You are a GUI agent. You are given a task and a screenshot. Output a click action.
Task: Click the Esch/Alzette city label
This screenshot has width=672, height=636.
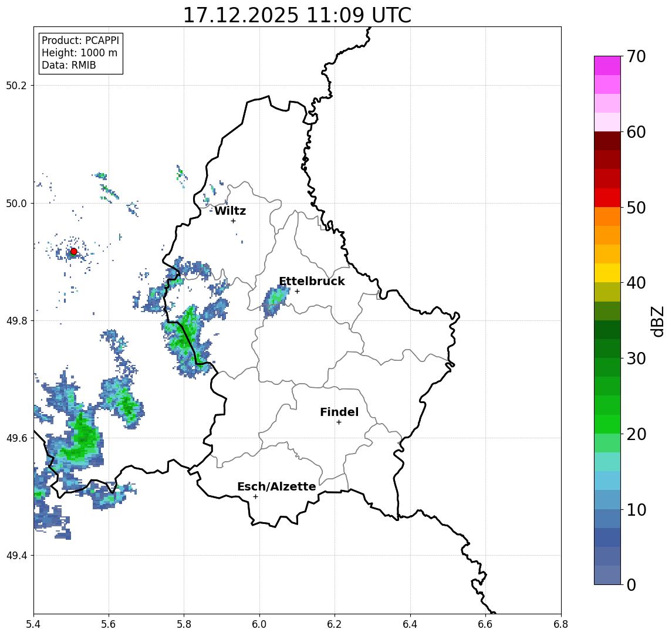tap(276, 487)
